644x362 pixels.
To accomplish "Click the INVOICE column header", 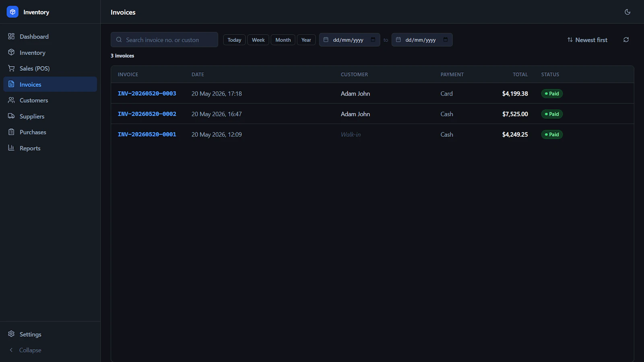I will pyautogui.click(x=128, y=74).
